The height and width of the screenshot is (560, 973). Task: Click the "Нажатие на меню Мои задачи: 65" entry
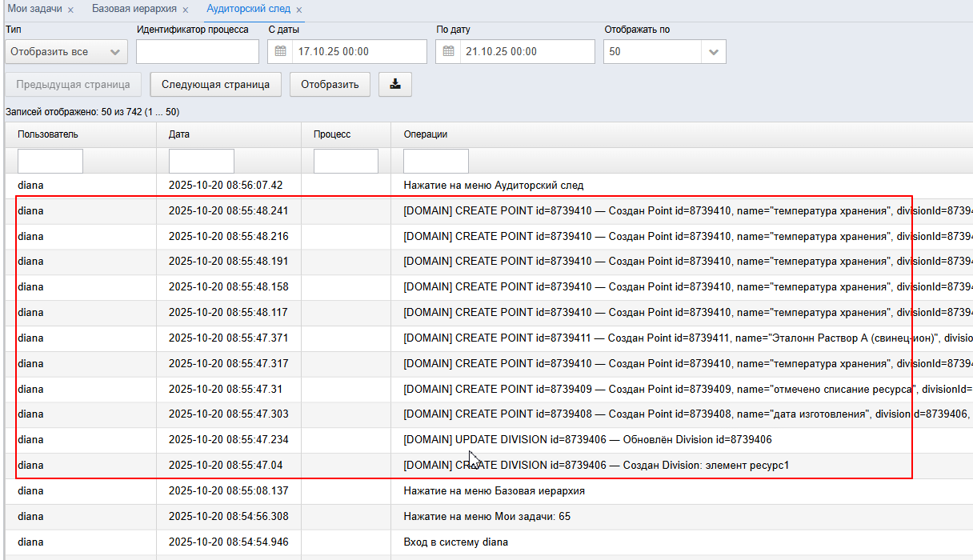tap(487, 516)
